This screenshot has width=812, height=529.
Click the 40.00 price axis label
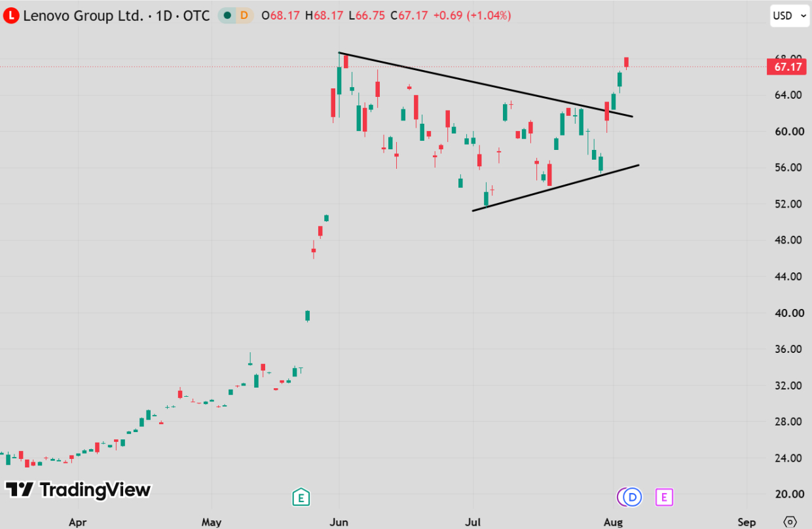tap(788, 313)
